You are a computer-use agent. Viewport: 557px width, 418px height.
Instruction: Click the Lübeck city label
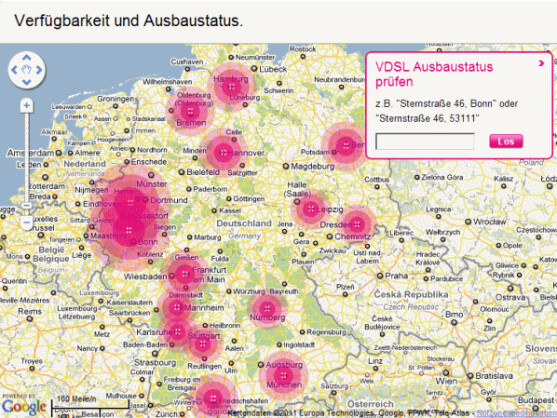click(x=273, y=69)
